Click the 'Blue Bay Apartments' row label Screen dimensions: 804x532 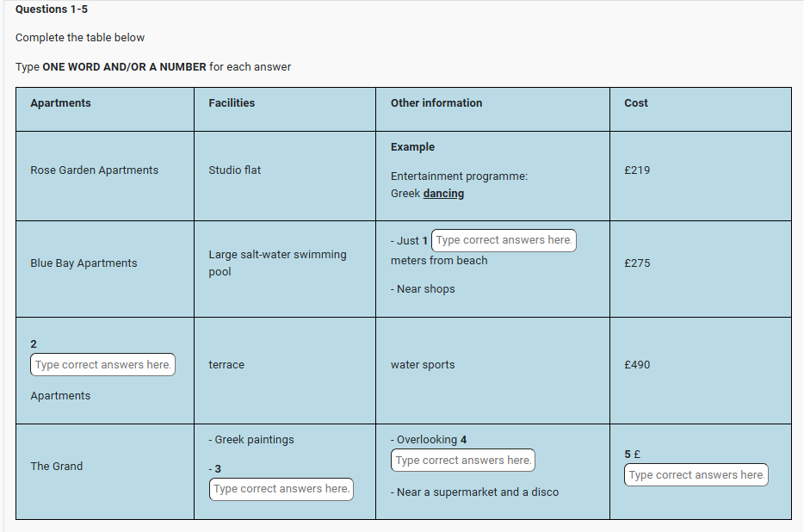(x=83, y=263)
